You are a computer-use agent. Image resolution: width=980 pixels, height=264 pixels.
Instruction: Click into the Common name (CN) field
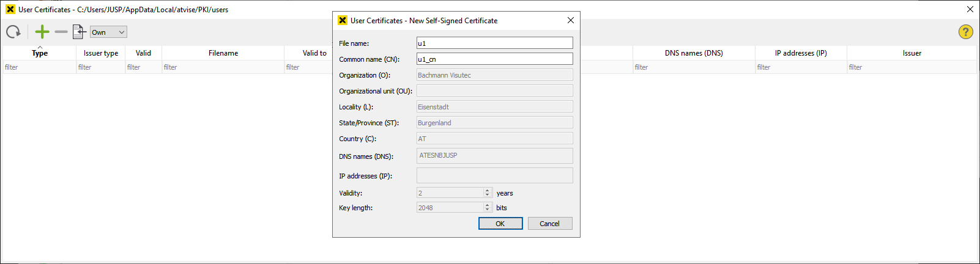point(494,59)
